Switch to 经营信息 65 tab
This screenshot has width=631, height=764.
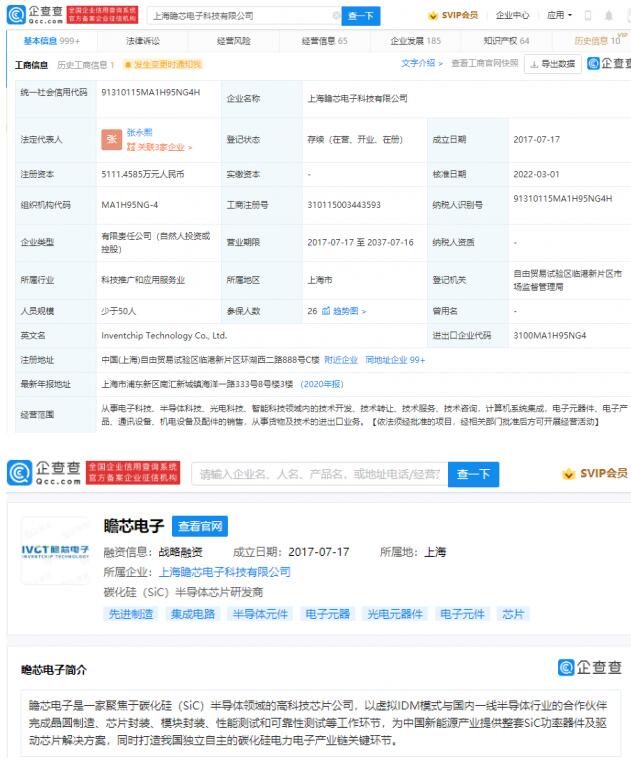pyautogui.click(x=325, y=41)
